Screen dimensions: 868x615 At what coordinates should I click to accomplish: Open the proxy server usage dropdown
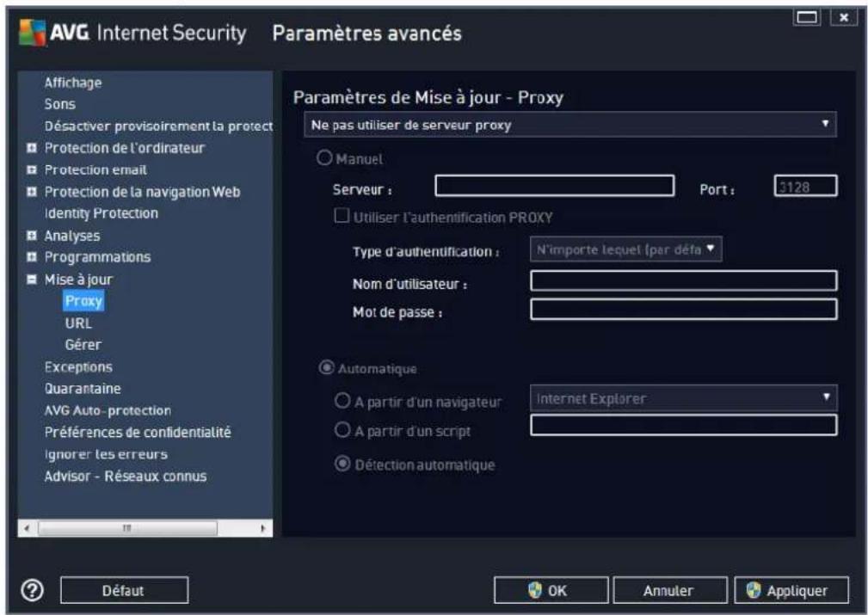pos(570,125)
